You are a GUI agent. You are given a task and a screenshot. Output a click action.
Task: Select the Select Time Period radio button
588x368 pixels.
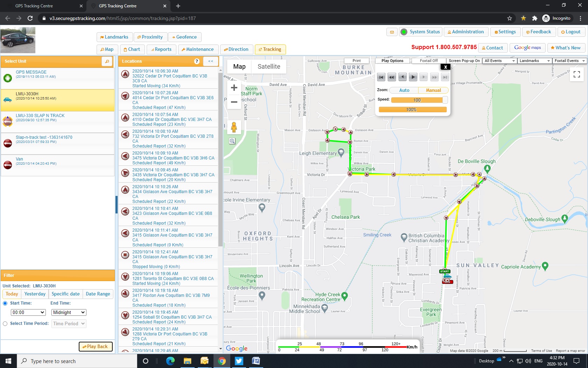[5, 324]
